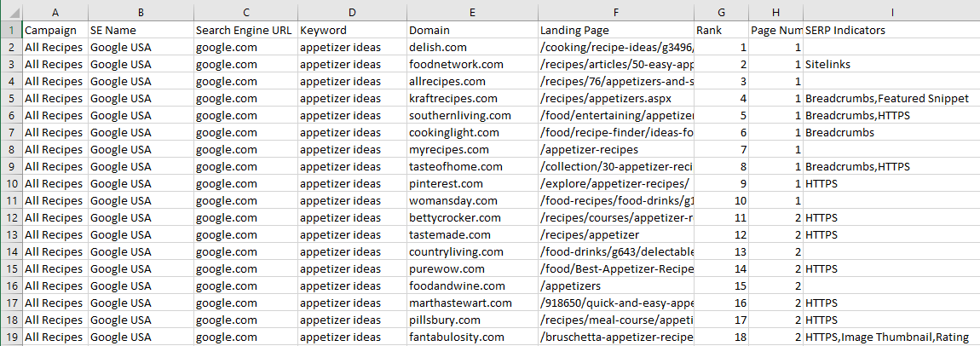Select the pinterest.com domain cell
This screenshot has width=980, height=346.
point(472,183)
